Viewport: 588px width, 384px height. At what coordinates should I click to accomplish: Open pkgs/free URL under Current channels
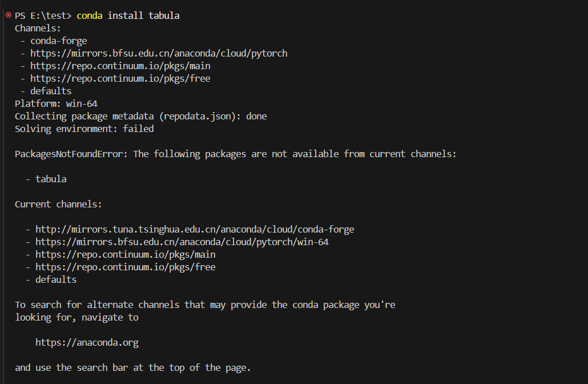(125, 267)
